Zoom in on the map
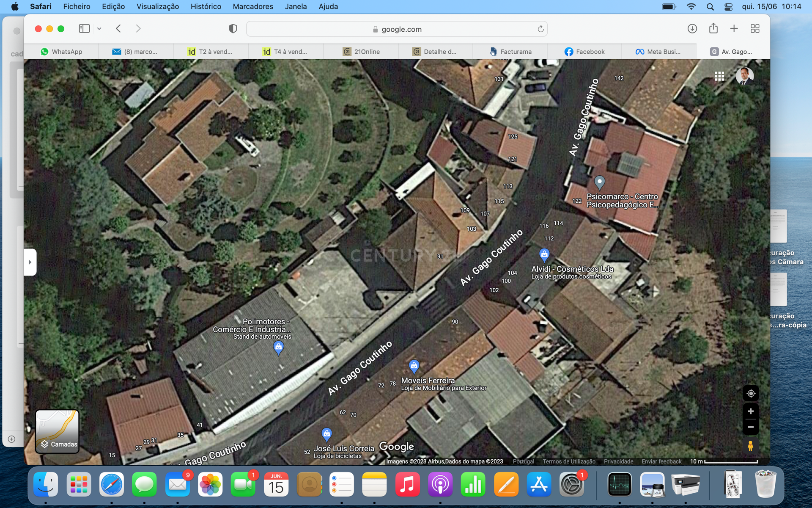 tap(751, 411)
